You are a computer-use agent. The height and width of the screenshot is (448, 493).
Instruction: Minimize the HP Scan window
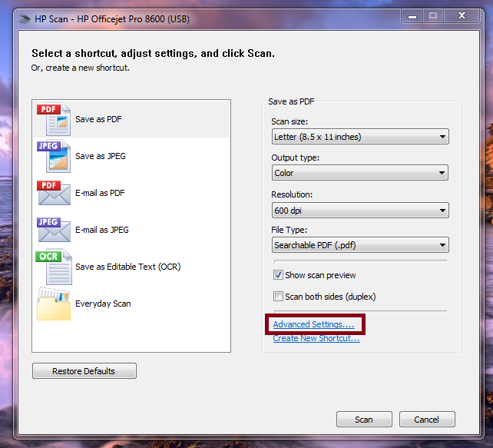(x=412, y=16)
